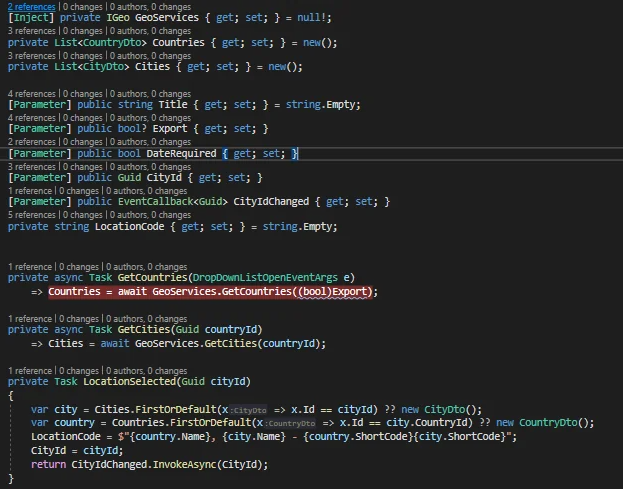Click the CodeLens reference above GetCountries method
The width and height of the screenshot is (623, 489).
click(30, 267)
